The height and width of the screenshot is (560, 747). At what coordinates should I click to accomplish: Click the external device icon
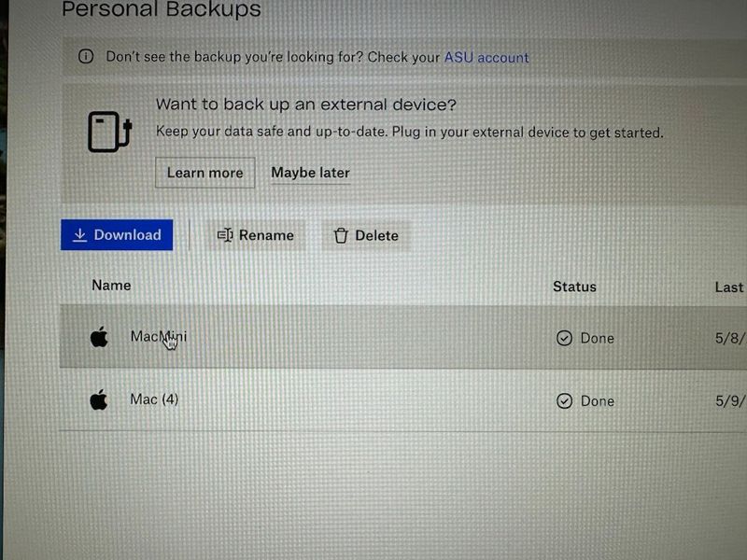coord(106,132)
